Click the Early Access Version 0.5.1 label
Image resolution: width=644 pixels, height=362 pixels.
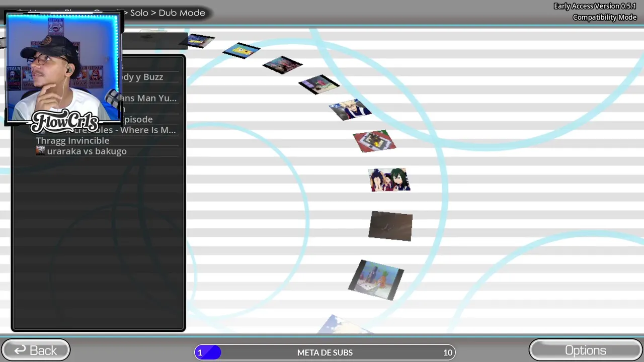coord(595,6)
